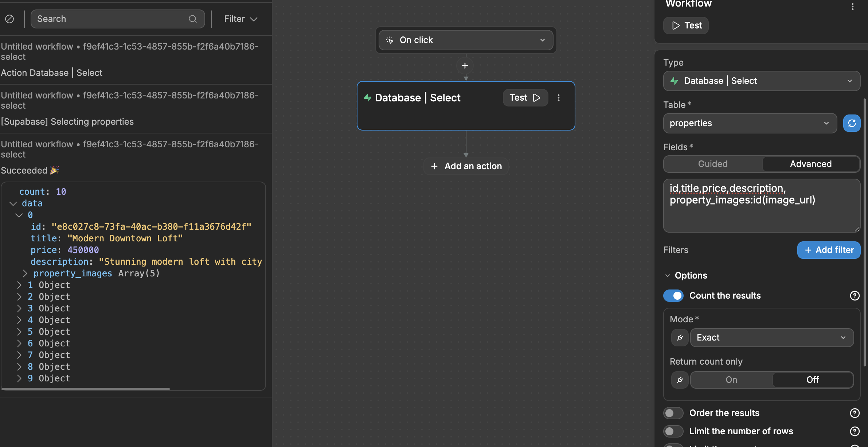The height and width of the screenshot is (447, 868).
Task: Run the workflow with the Test button
Action: point(685,25)
